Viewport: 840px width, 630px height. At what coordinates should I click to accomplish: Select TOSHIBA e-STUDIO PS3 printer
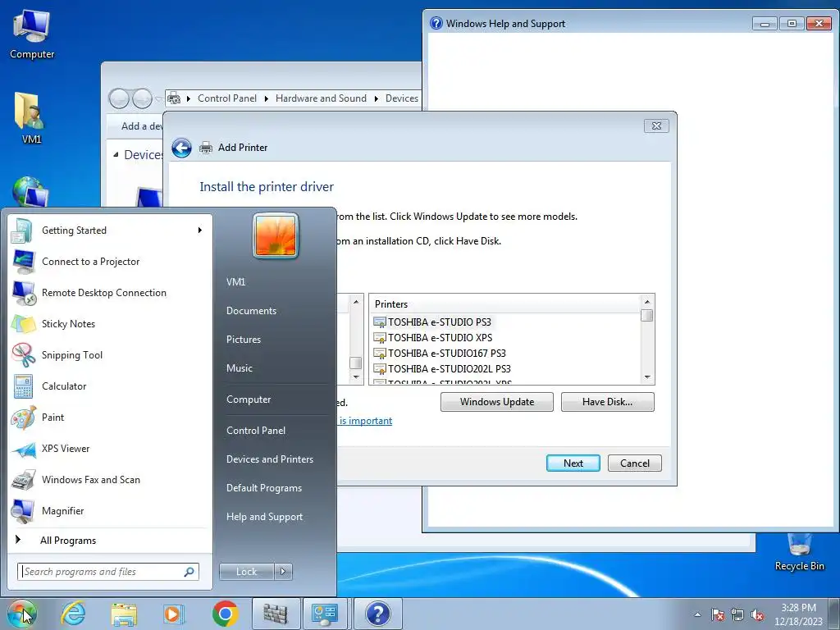tap(440, 322)
